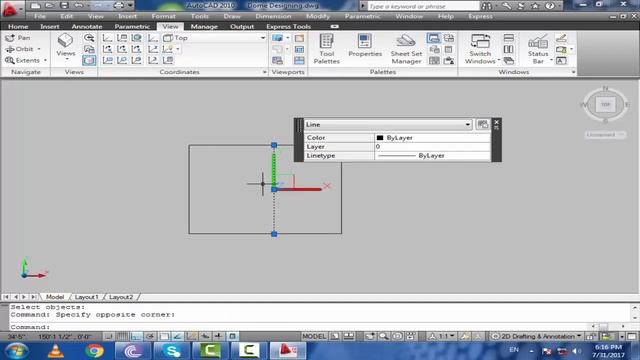Toggle grid display in status bar
Screen dimensions: 640x360
(122, 336)
